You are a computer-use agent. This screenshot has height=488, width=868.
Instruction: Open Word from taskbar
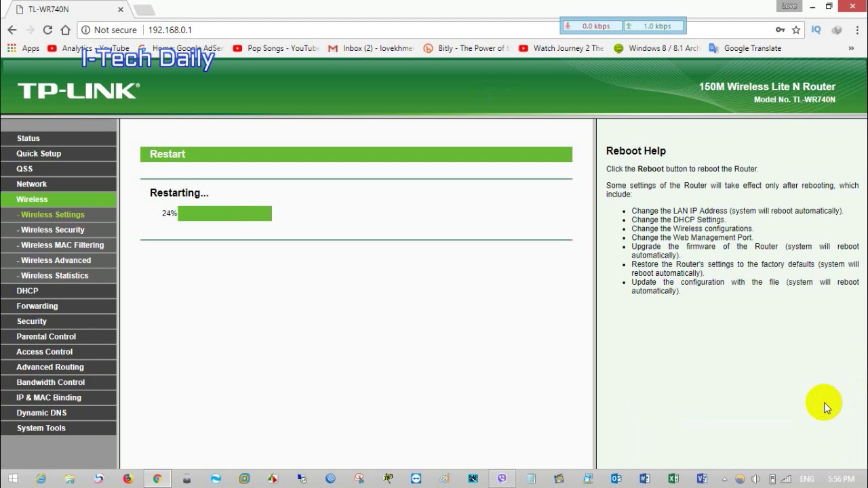tap(644, 479)
